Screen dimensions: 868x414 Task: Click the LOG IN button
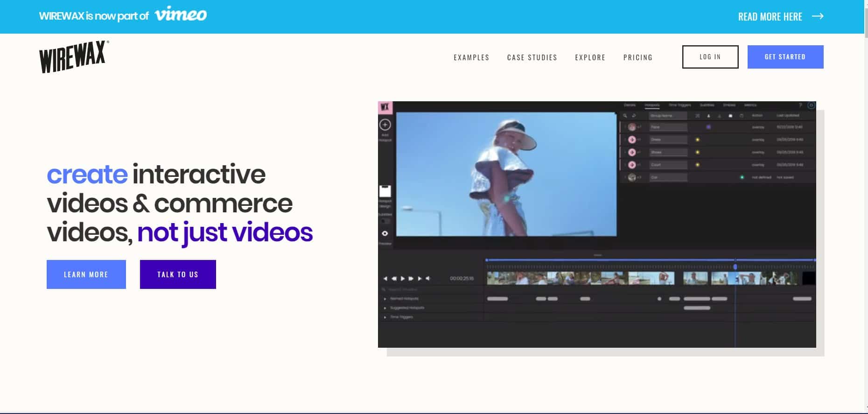(x=710, y=57)
